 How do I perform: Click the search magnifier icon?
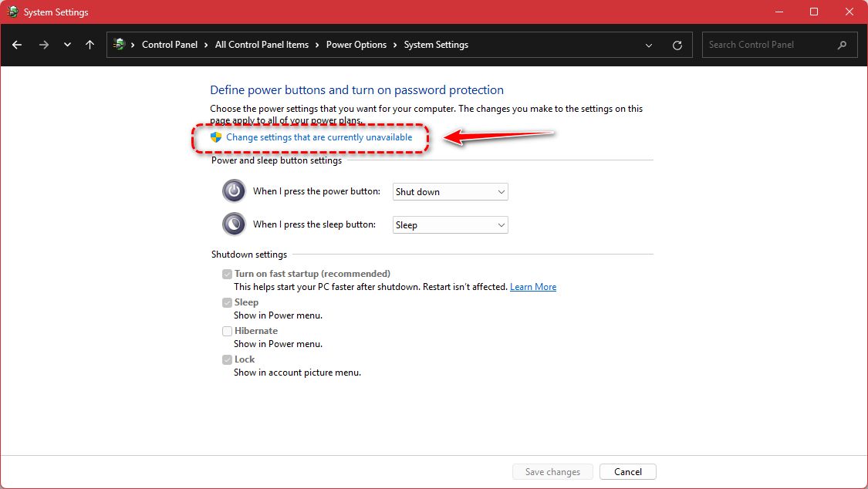pyautogui.click(x=842, y=45)
